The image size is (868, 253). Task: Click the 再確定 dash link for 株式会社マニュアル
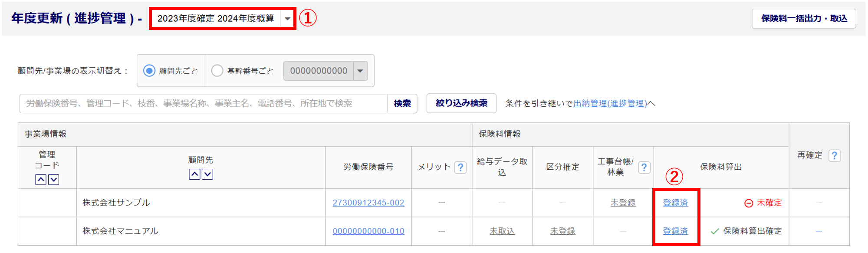click(x=819, y=231)
